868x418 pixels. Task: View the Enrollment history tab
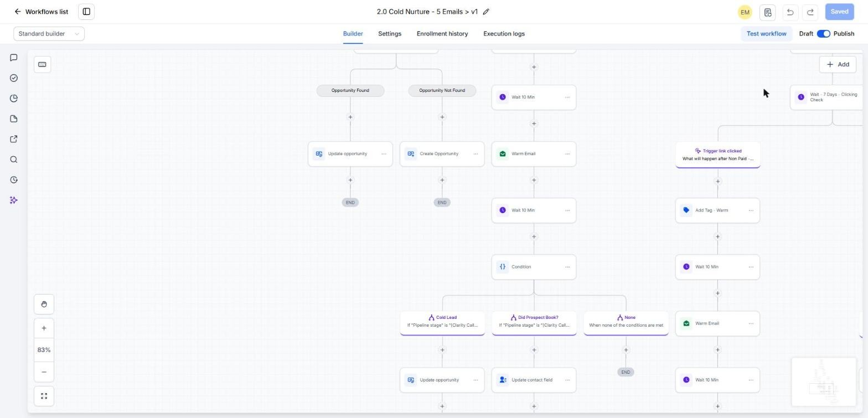coord(442,34)
